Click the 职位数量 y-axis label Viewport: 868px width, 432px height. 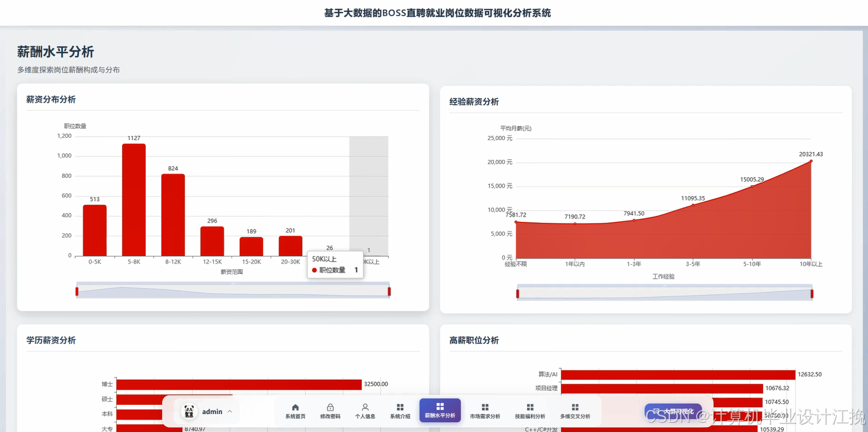75,126
